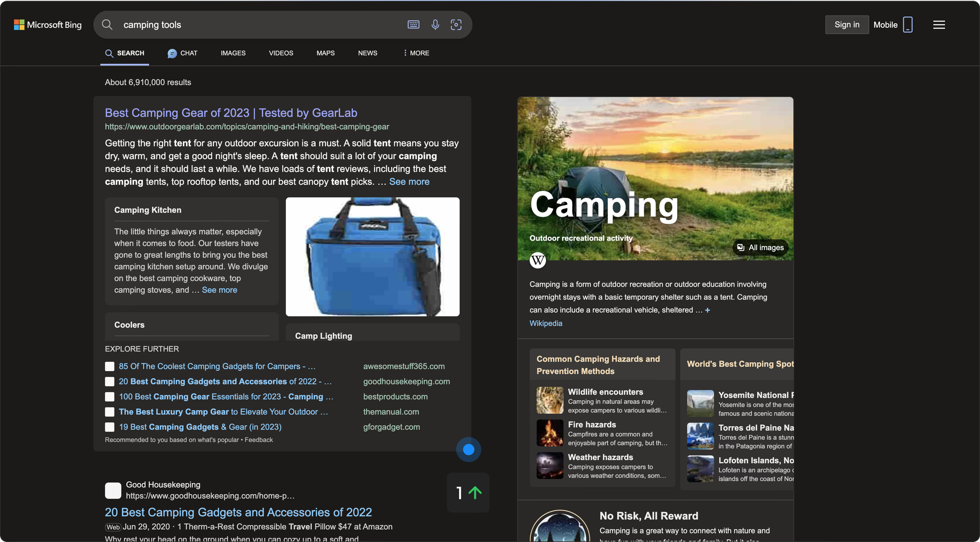The image size is (980, 542).
Task: Click the Good Housekeeping favicon
Action: (x=113, y=490)
